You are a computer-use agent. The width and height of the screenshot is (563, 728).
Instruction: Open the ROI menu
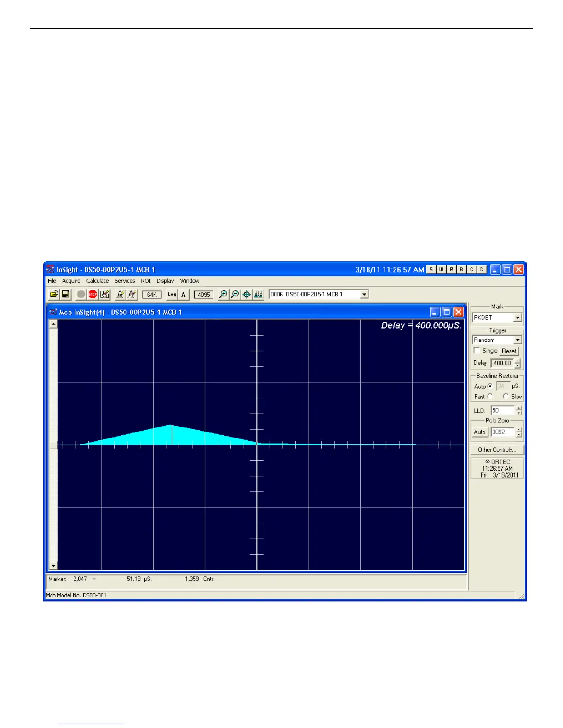pos(146,281)
